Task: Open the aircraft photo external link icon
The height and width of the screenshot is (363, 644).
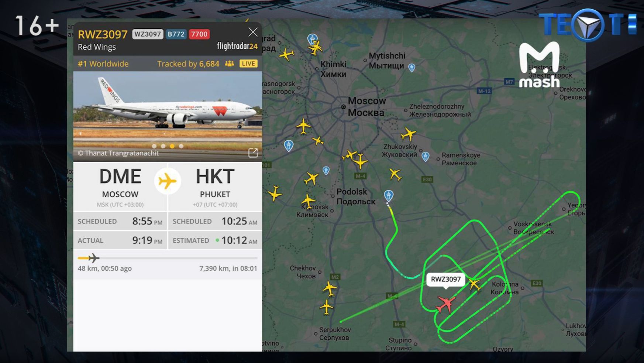Action: [253, 153]
